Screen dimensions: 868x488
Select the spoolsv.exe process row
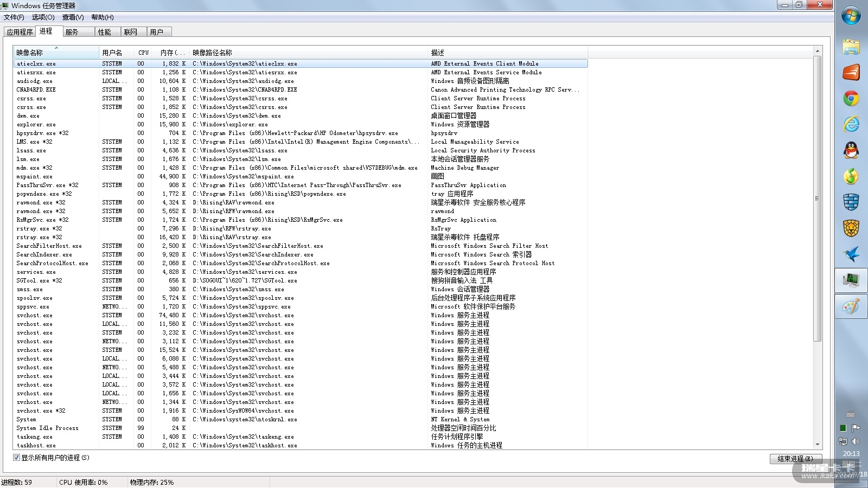pyautogui.click(x=301, y=298)
